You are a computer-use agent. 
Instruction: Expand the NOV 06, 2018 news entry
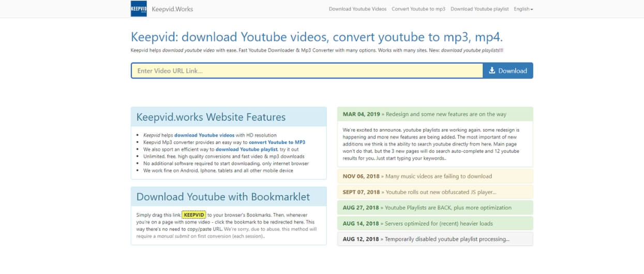435,176
